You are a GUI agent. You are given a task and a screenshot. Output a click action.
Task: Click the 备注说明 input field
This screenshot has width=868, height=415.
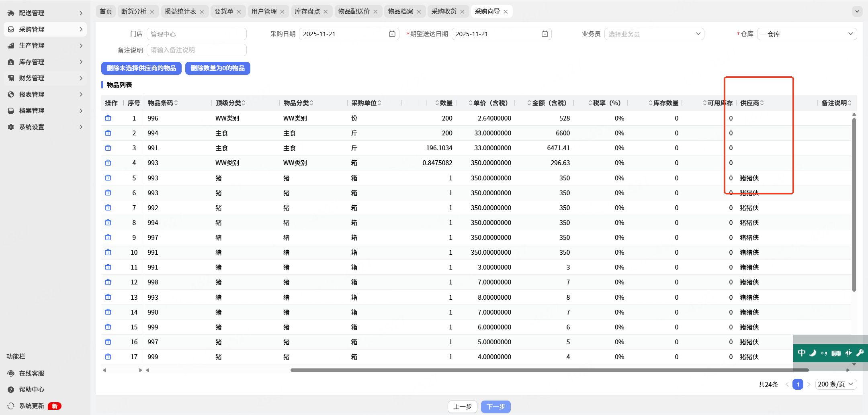[x=197, y=50]
